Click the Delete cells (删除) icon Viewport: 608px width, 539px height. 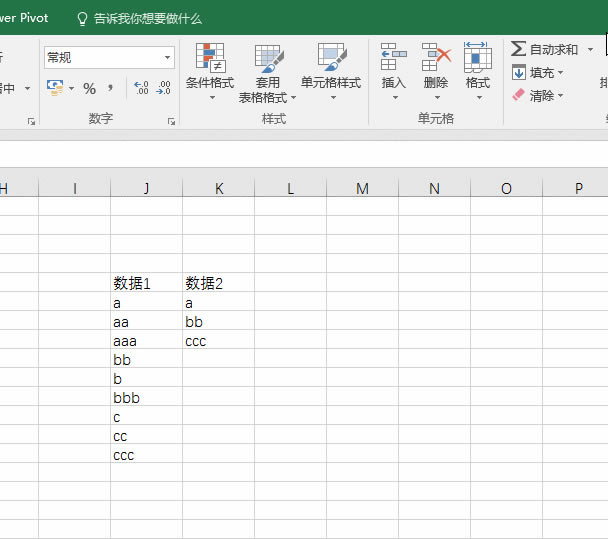[x=436, y=57]
